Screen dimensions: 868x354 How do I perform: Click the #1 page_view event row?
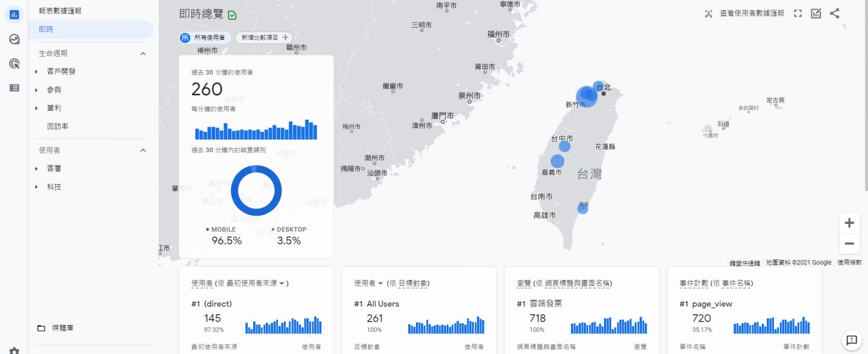pyautogui.click(x=706, y=304)
